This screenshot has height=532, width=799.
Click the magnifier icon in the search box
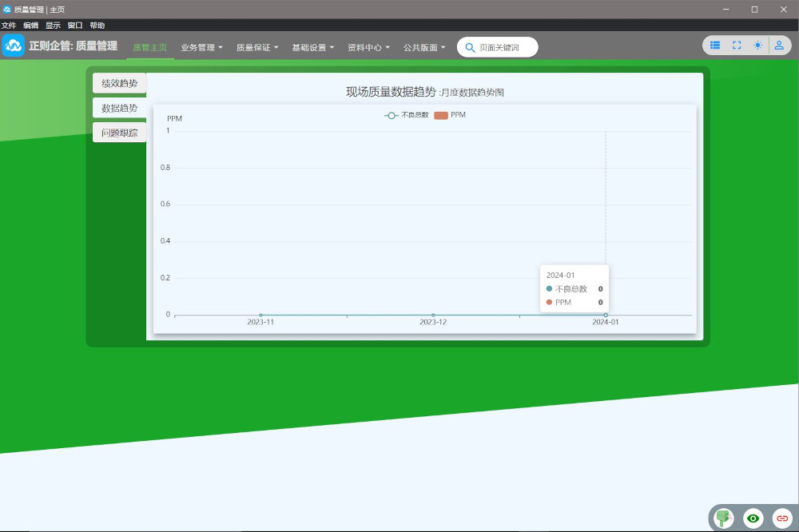coord(470,47)
